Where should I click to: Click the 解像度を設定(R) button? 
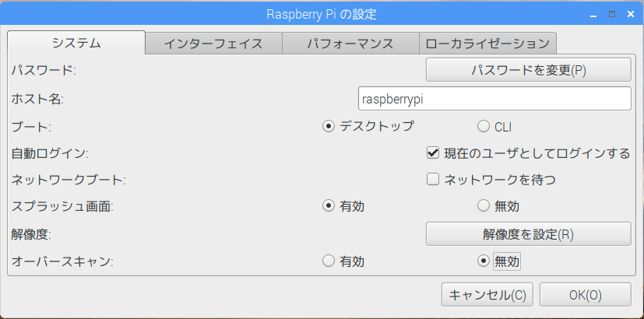(528, 234)
